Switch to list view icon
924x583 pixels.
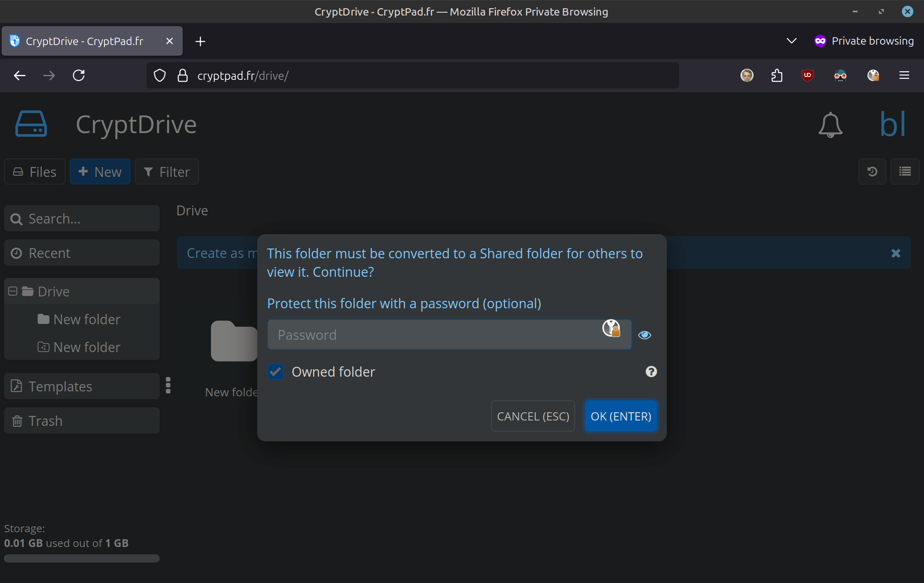tap(905, 172)
